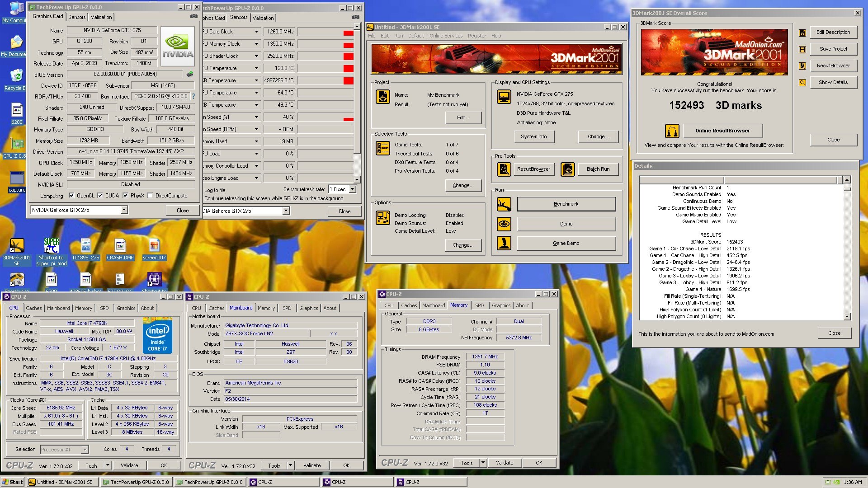Image resolution: width=868 pixels, height=488 pixels.
Task: Click the Benchmark run icon
Action: (504, 204)
